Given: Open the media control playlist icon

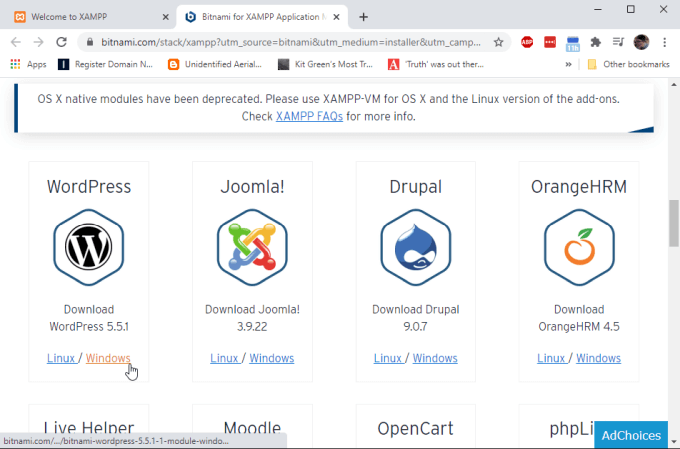Looking at the screenshot, I should click(618, 42).
